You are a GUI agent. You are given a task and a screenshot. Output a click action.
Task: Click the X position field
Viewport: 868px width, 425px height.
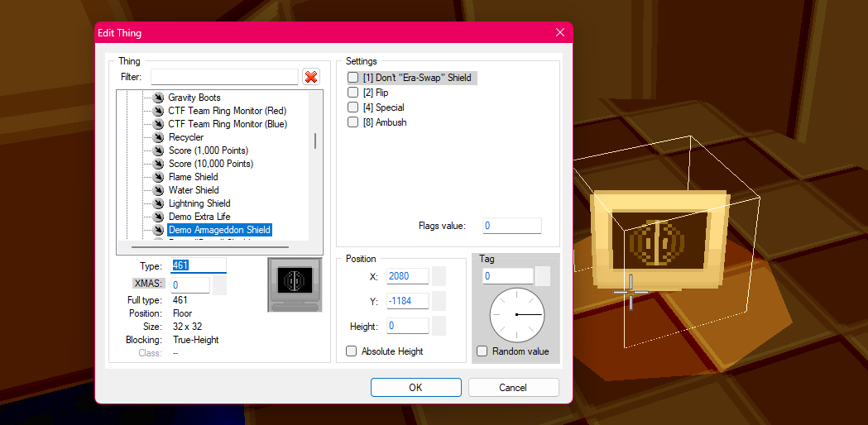tap(408, 276)
